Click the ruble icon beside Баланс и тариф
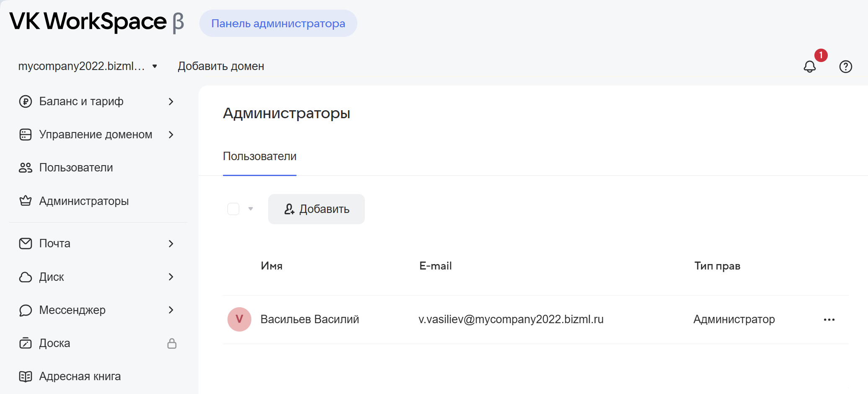The image size is (868, 394). point(26,101)
